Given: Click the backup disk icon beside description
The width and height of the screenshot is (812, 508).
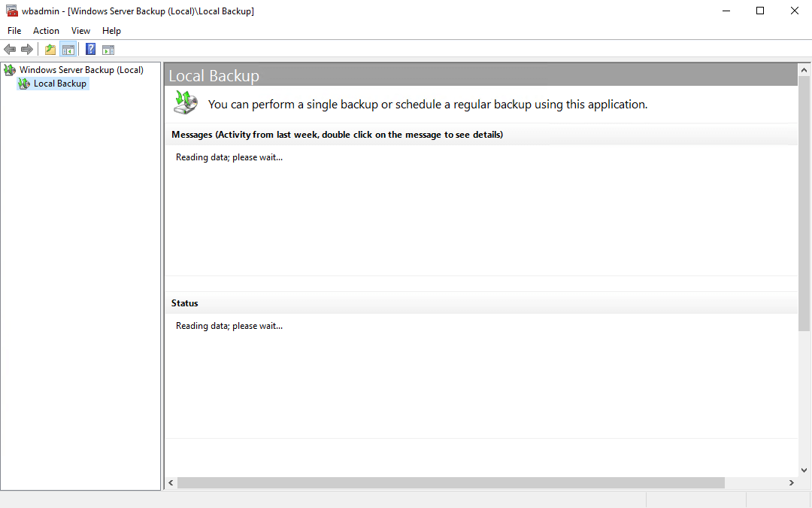Looking at the screenshot, I should (186, 102).
